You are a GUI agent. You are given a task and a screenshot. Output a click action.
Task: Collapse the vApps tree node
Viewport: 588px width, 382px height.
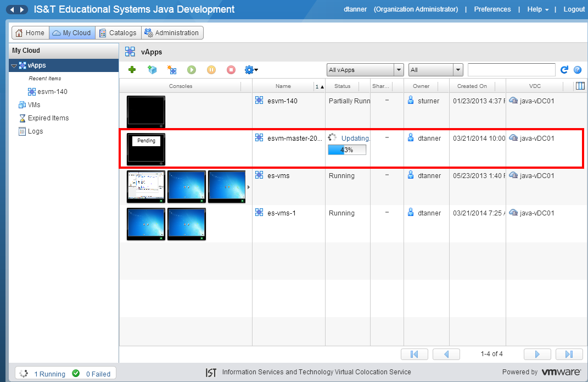click(x=14, y=66)
